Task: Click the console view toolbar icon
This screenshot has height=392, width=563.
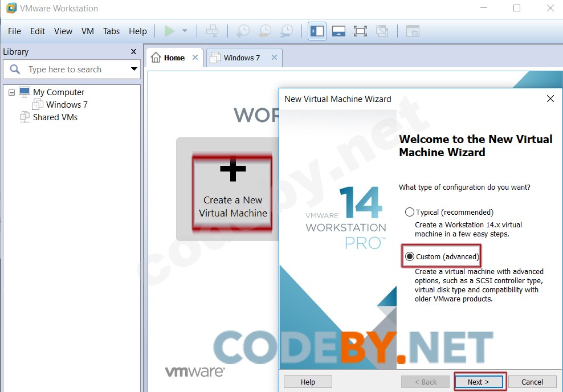Action: click(413, 31)
